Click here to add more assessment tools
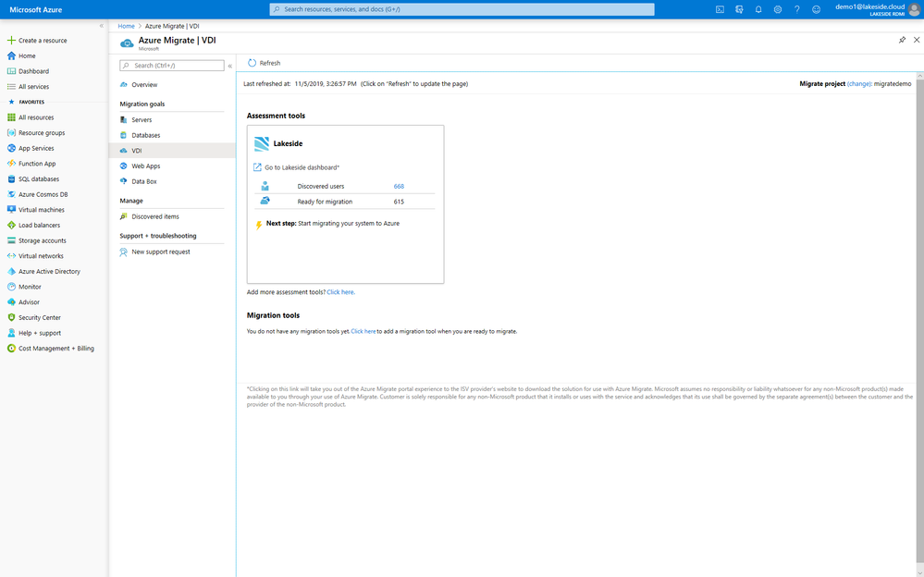 click(340, 292)
